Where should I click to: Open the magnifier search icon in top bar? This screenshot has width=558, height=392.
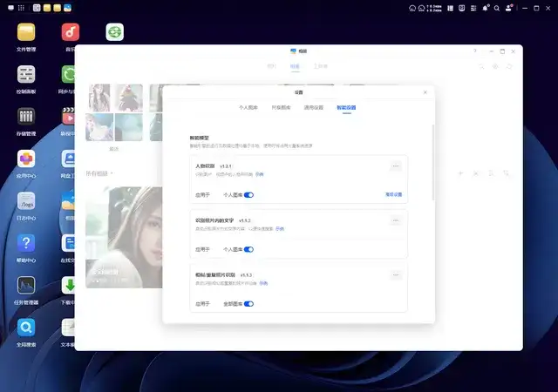[x=497, y=8]
